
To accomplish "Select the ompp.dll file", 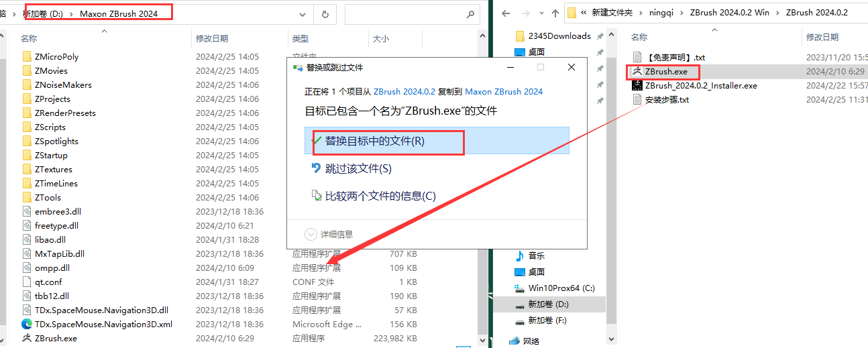I will pos(52,268).
